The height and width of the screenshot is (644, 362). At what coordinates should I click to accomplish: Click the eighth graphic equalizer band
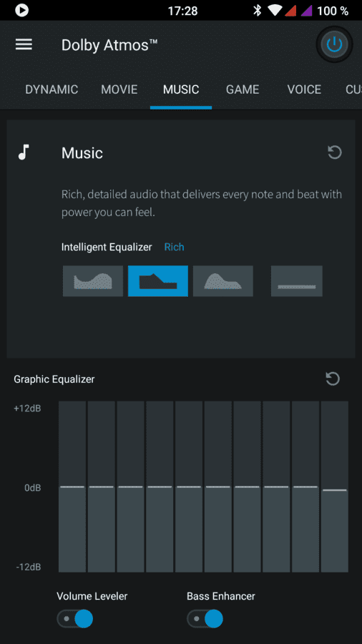tap(276, 487)
